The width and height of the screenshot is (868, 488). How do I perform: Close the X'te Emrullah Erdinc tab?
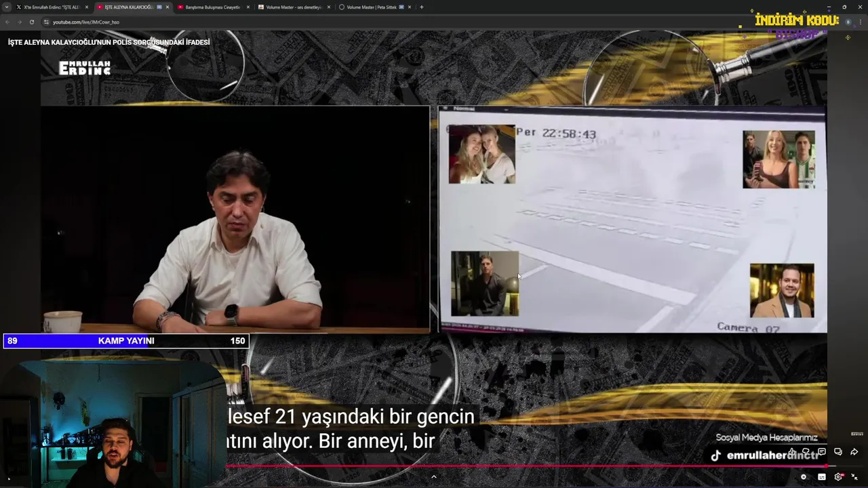coord(87,7)
